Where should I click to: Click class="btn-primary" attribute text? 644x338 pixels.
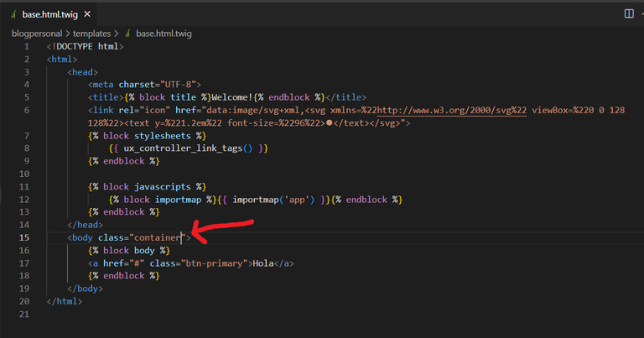[x=199, y=263]
